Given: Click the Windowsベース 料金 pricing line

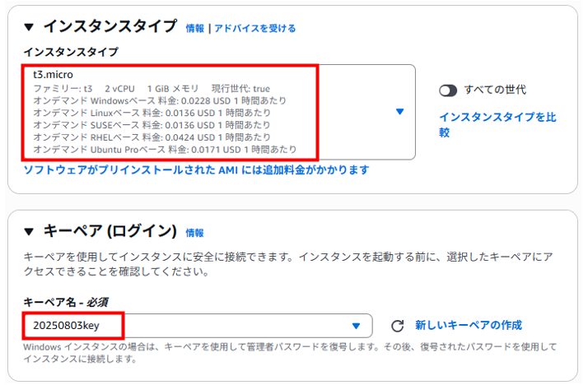Looking at the screenshot, I should pos(160,100).
